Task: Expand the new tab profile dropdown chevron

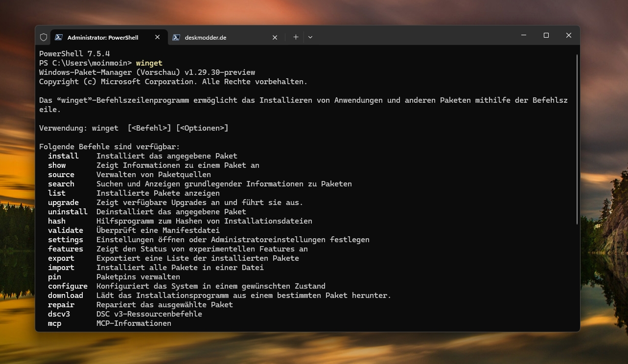Action: [310, 37]
